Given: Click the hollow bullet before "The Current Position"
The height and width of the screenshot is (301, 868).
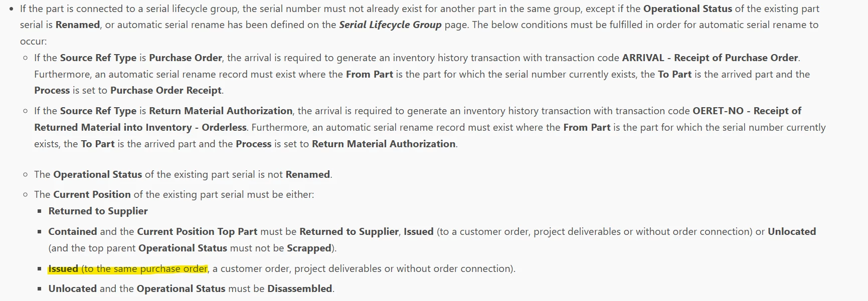Looking at the screenshot, I should click(x=26, y=194).
